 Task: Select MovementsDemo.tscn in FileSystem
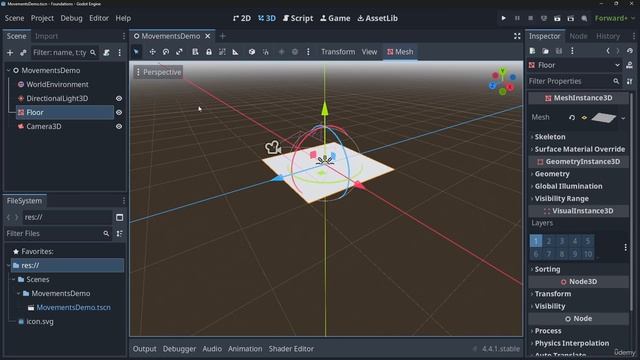[x=73, y=307]
